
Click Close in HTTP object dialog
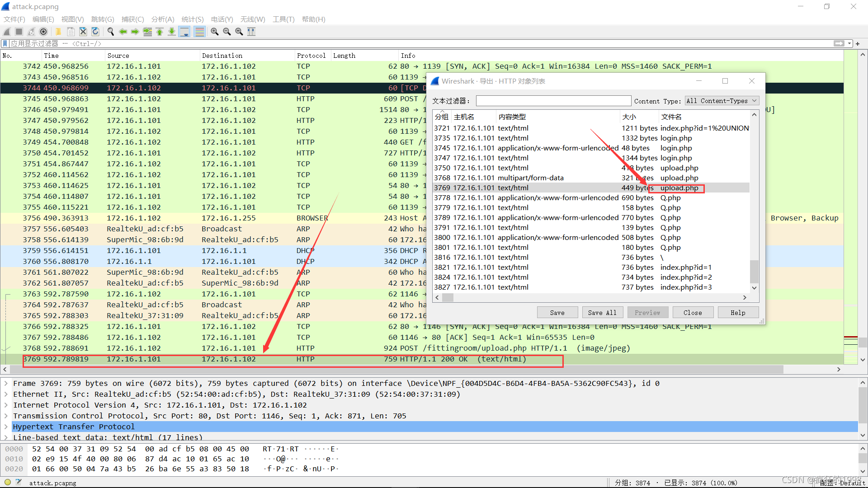[693, 313]
